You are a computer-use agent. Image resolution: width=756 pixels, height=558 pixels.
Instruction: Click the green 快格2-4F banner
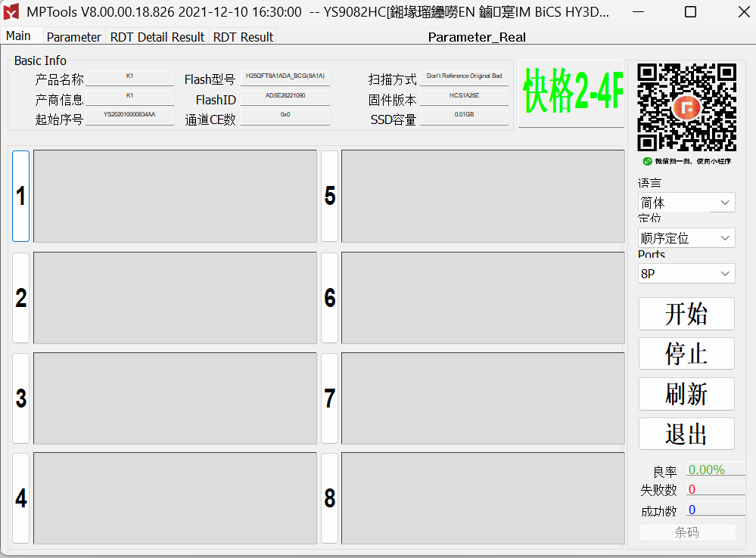point(571,93)
